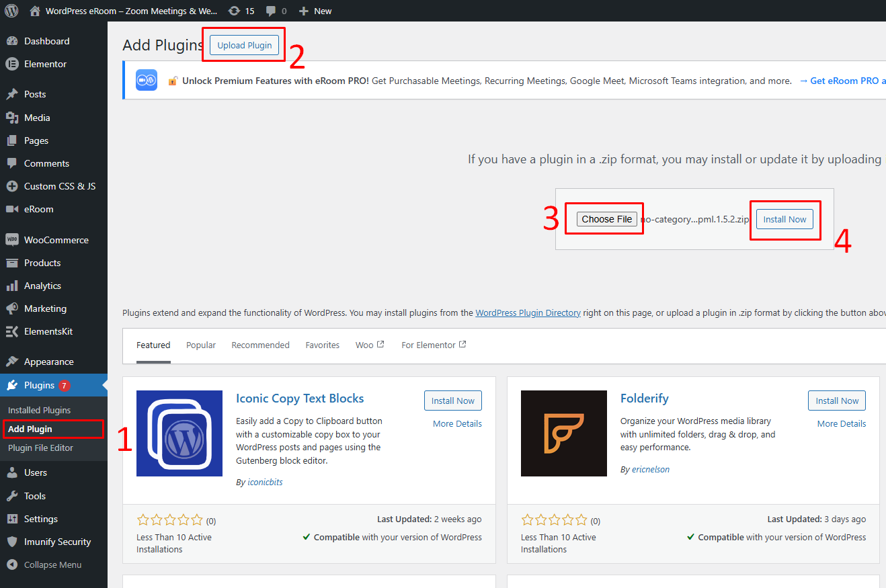886x588 pixels.
Task: Click Install Now in the upload box
Action: pos(784,219)
